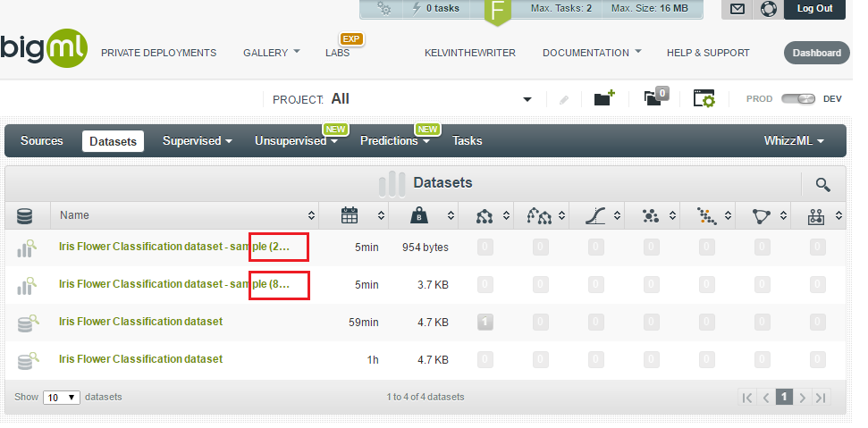
Task: Click the chart icon of sample (8… dataset
Action: (26, 285)
